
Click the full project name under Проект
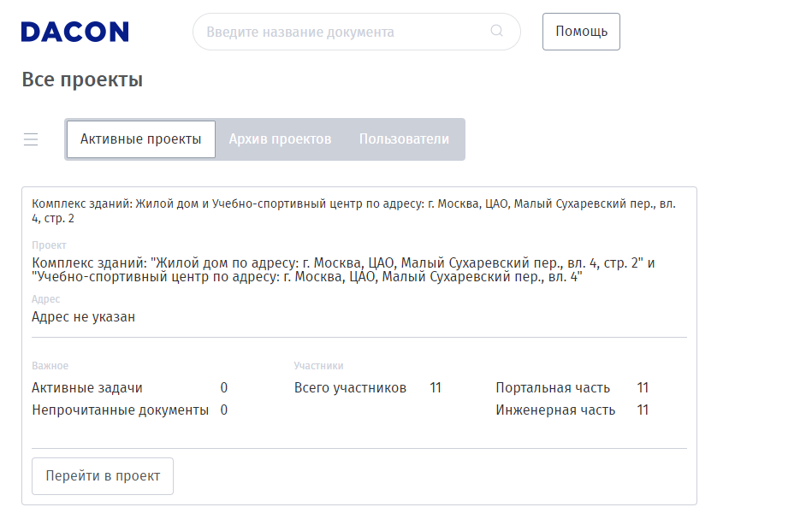click(x=342, y=270)
